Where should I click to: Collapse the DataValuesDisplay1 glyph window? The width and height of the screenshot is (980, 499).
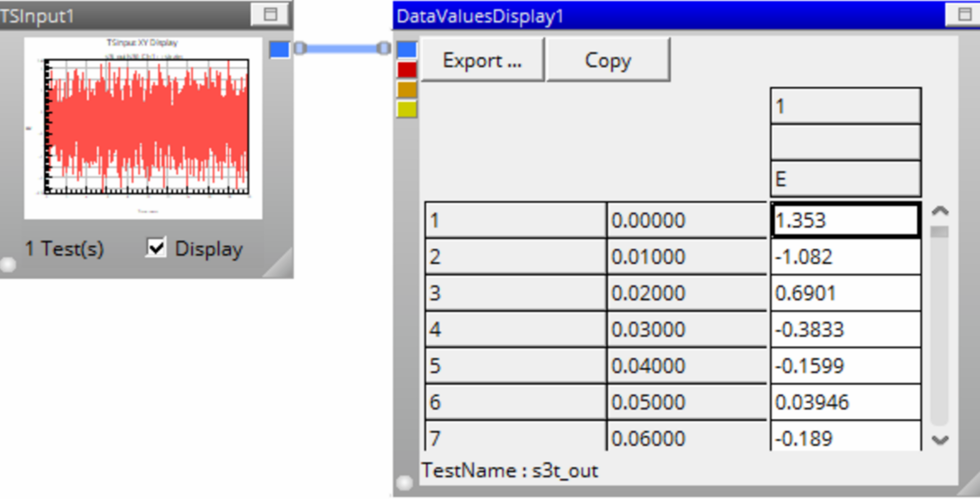click(964, 15)
